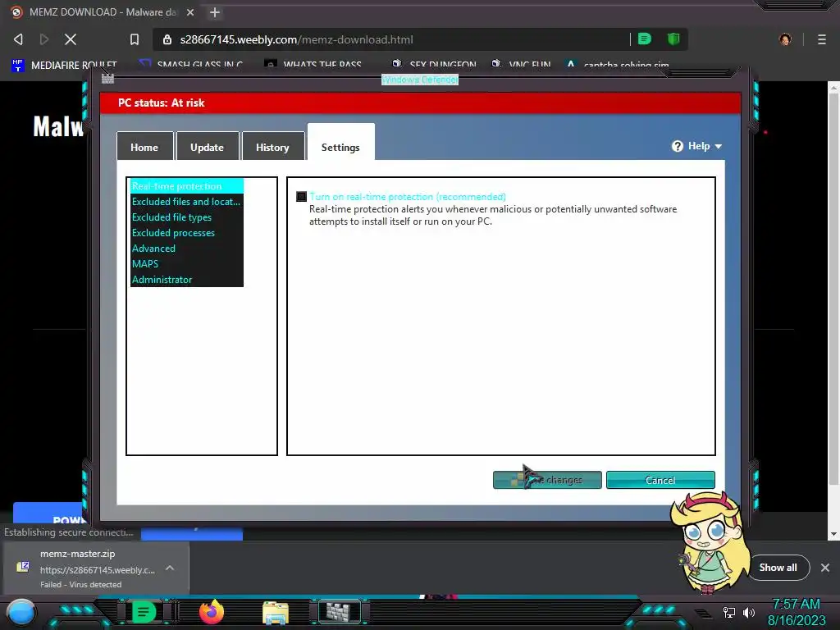The image size is (840, 630).
Task: Open the green shield extension icon
Action: click(x=673, y=39)
